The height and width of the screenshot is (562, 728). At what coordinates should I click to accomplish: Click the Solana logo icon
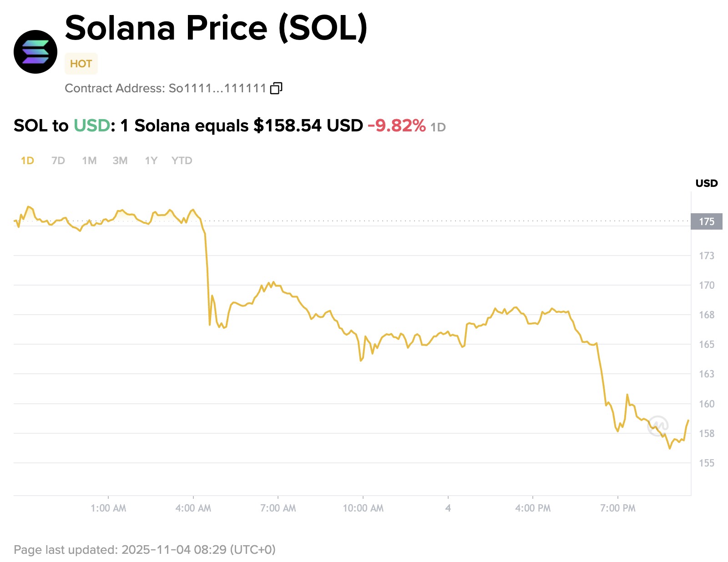35,52
